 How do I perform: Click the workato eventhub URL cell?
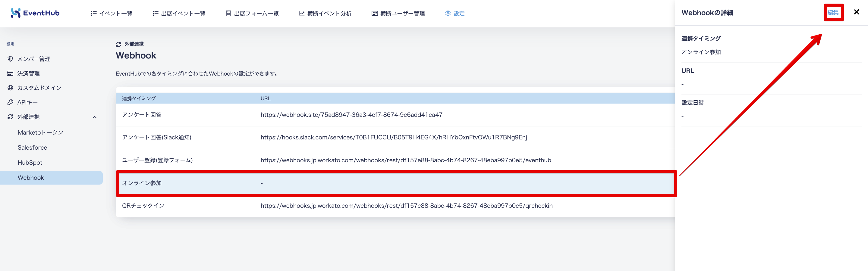click(406, 160)
